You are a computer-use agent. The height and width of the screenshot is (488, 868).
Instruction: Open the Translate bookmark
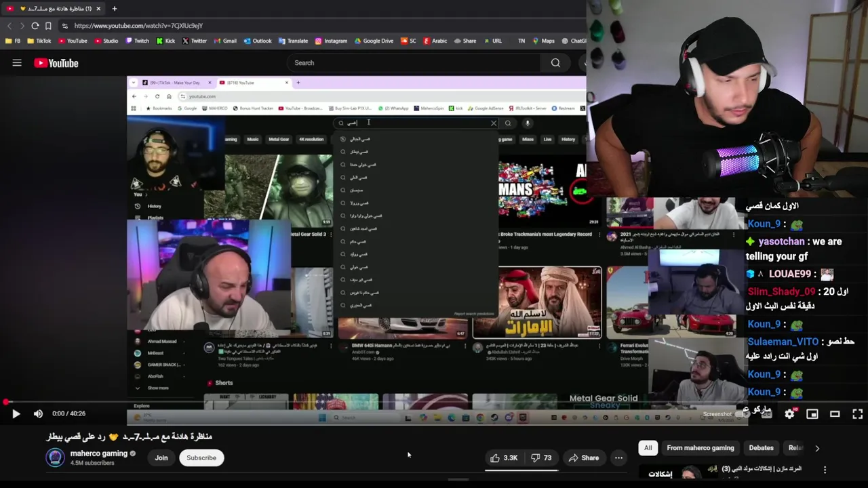tap(292, 41)
